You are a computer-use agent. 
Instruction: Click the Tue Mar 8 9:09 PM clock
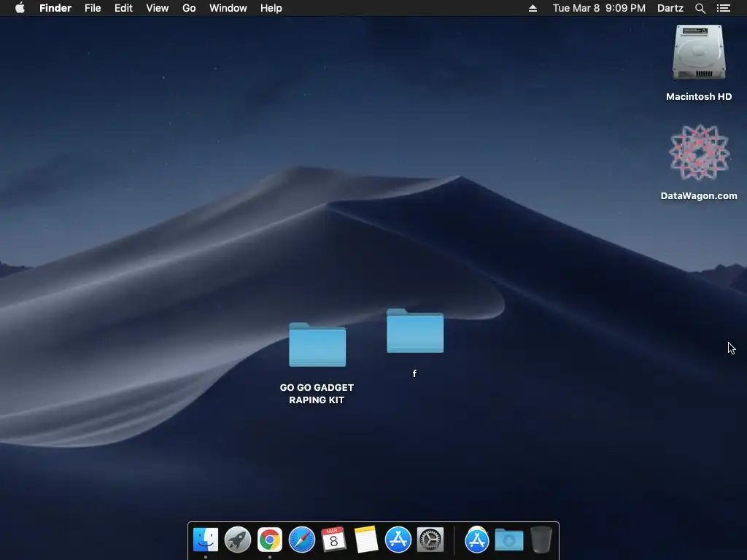coord(599,8)
